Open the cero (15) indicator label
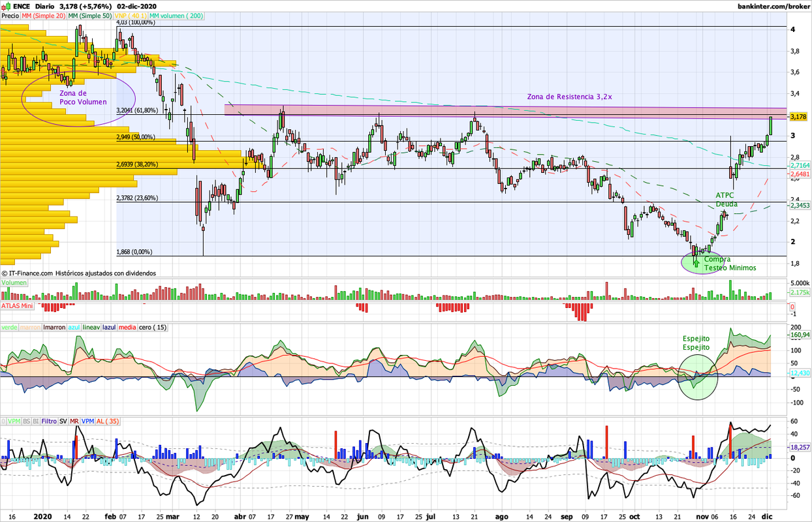Viewport: 812px width, 522px height. [153, 327]
